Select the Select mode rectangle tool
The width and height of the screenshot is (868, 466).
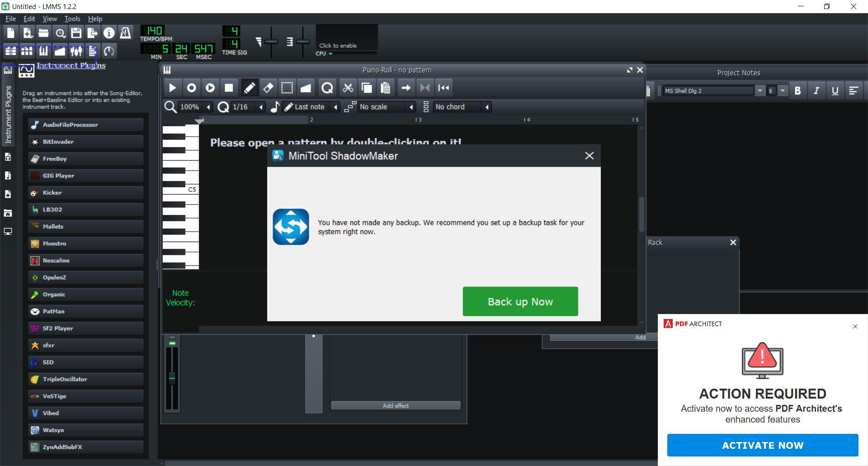coord(287,88)
